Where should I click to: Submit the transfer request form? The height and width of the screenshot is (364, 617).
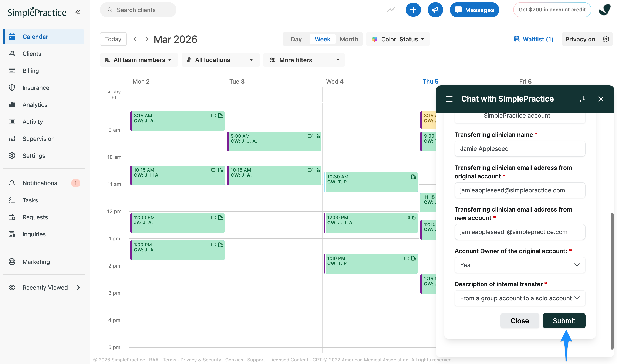pyautogui.click(x=564, y=321)
